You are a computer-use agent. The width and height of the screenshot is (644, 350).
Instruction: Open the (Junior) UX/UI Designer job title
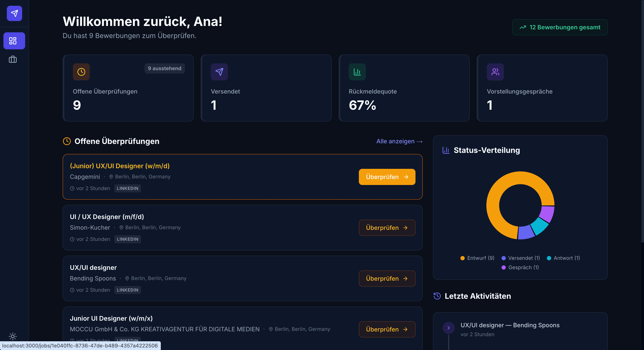pyautogui.click(x=120, y=166)
